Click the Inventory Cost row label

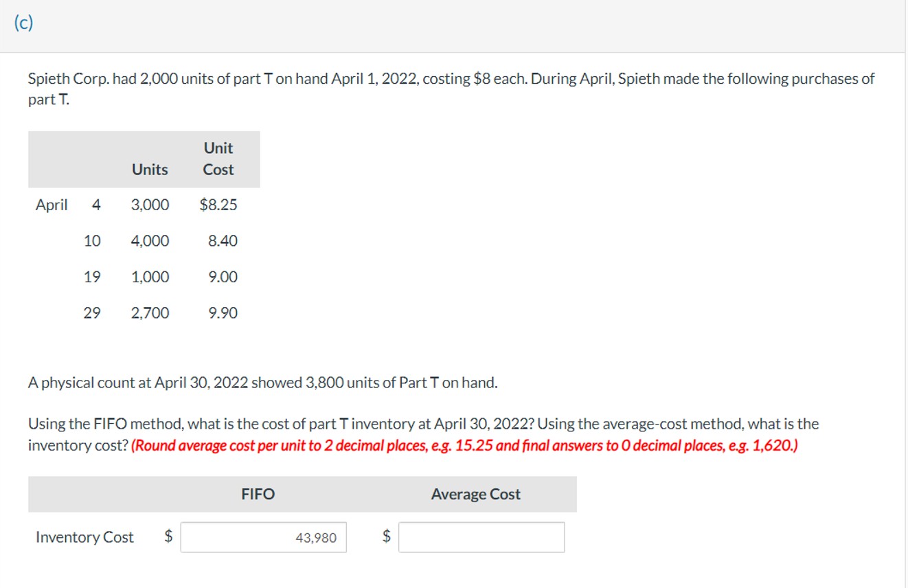tap(84, 538)
